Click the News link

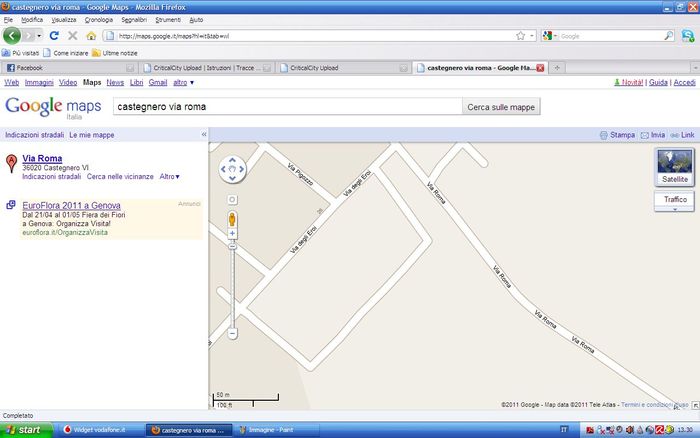point(115,82)
